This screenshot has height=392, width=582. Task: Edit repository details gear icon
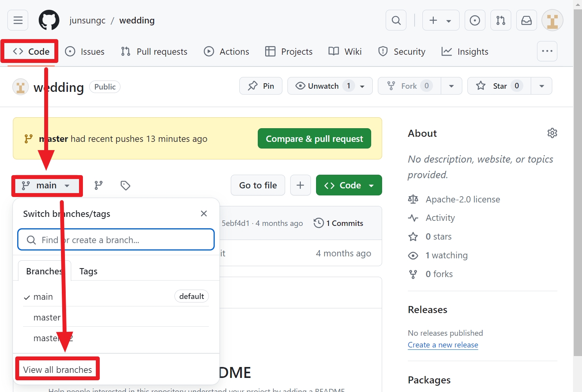coord(552,133)
